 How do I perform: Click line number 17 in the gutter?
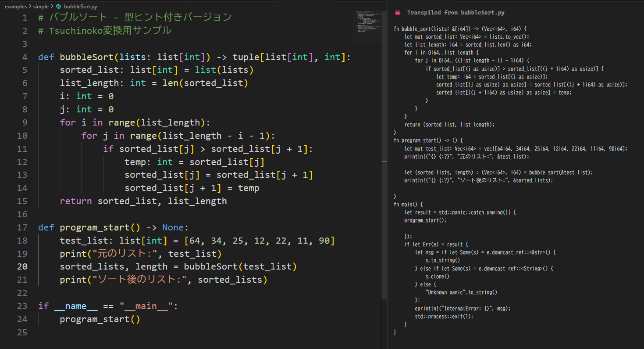[x=22, y=227]
